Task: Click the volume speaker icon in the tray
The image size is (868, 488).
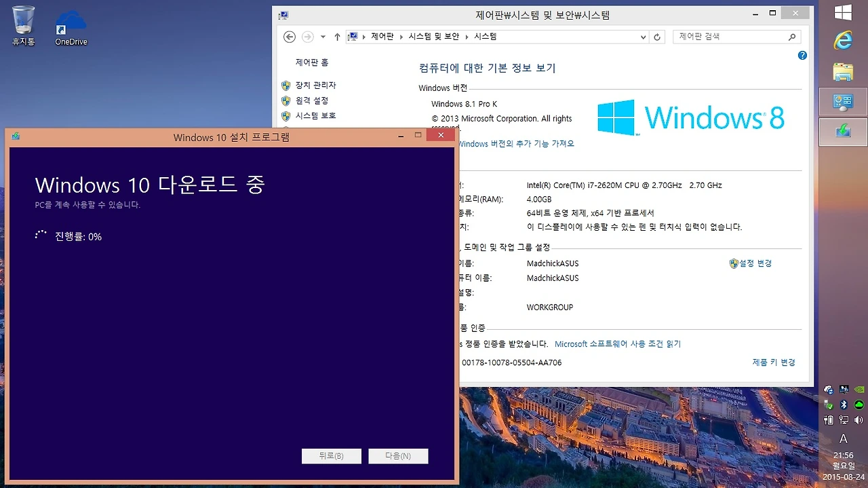Action: pyautogui.click(x=859, y=419)
